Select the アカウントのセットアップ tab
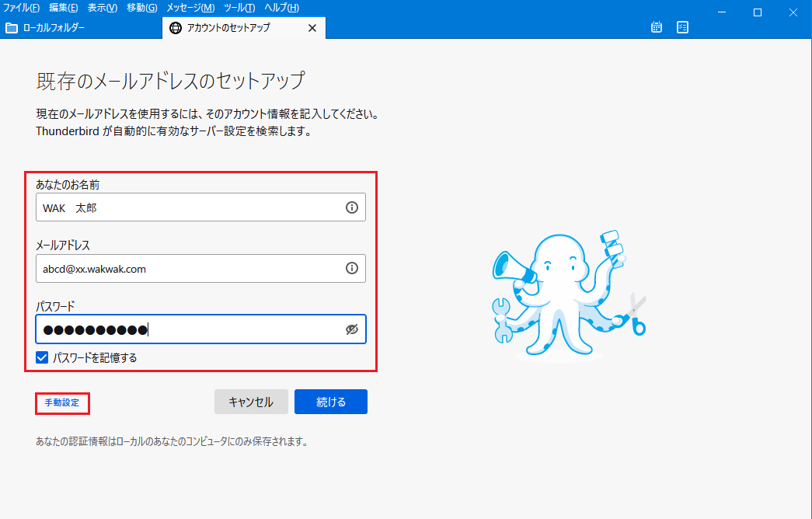 (243, 28)
